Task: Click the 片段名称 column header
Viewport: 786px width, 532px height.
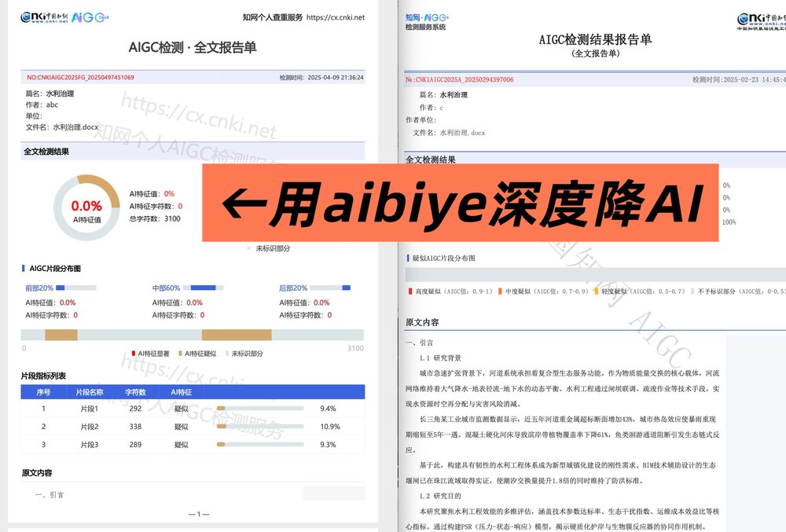Action: point(90,392)
